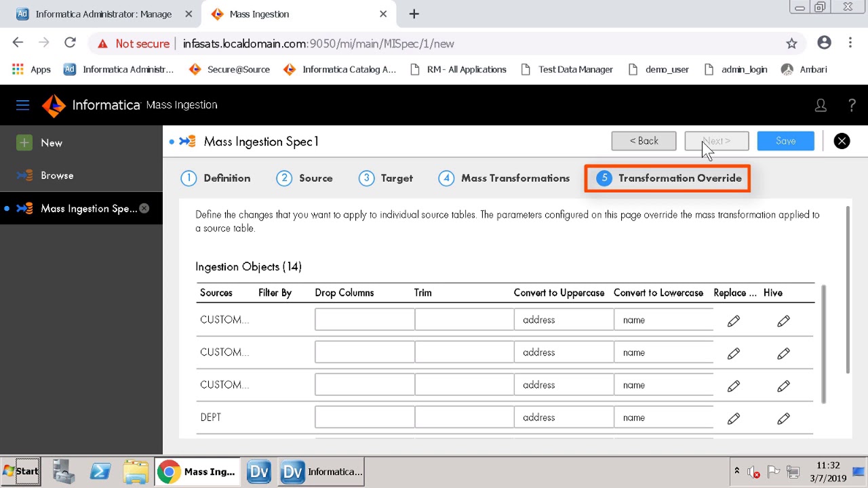Edit Replace for third CUSTOM row
Screen dimensions: 868x488
[x=734, y=386]
